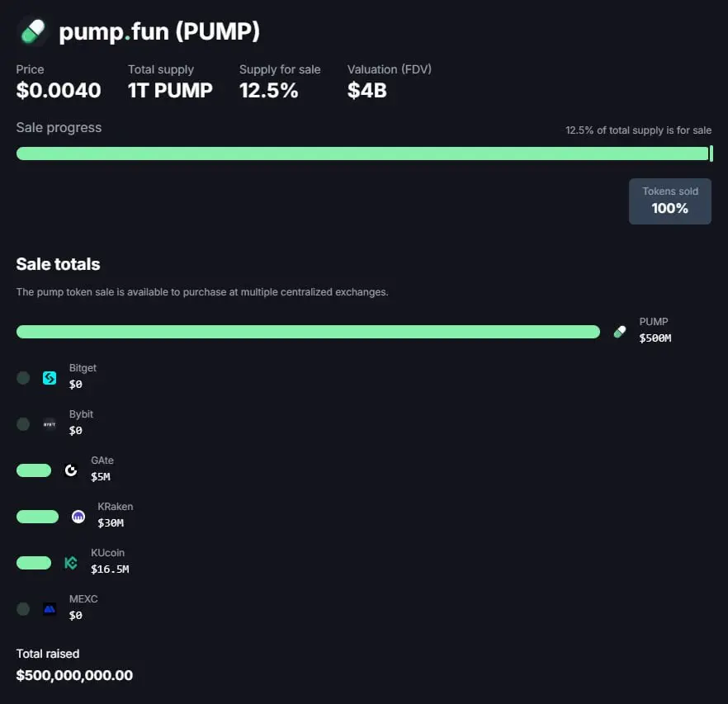This screenshot has width=728, height=704.
Task: Click the Total raised $500,000,000.00 amount
Action: coord(74,675)
